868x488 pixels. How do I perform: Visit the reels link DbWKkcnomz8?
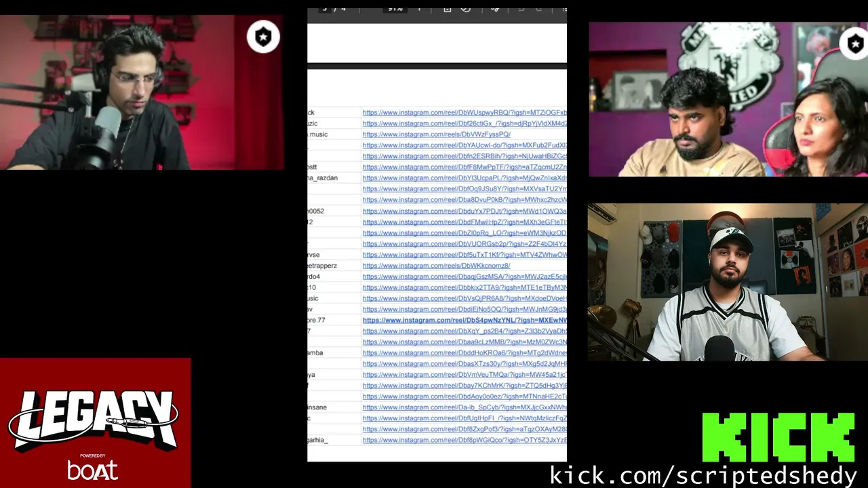point(437,266)
